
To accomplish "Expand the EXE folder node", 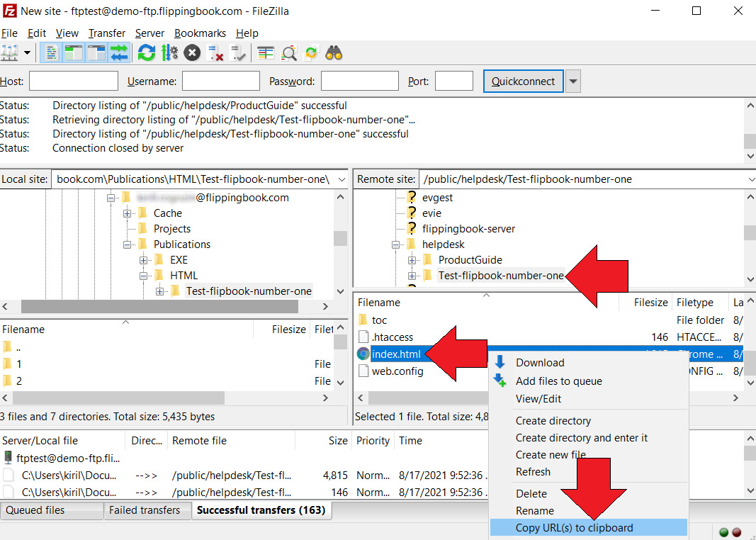I will point(143,260).
